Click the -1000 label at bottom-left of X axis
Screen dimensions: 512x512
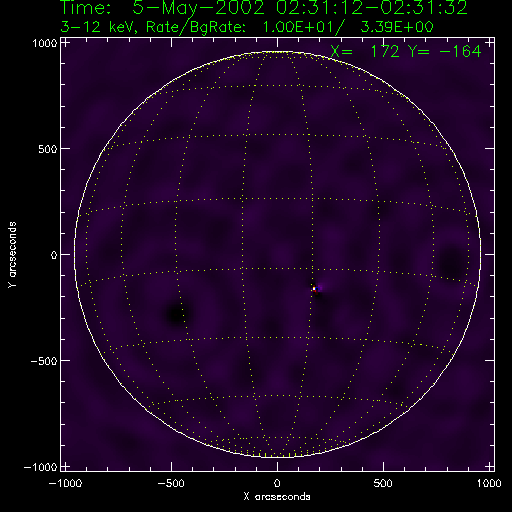[x=65, y=483]
